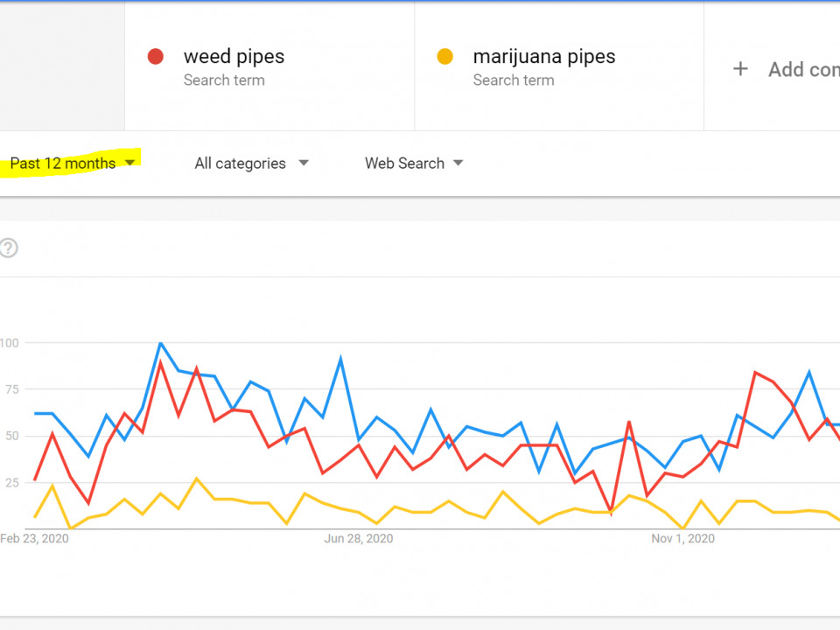Click the 100 mark on the value axis

click(9, 343)
